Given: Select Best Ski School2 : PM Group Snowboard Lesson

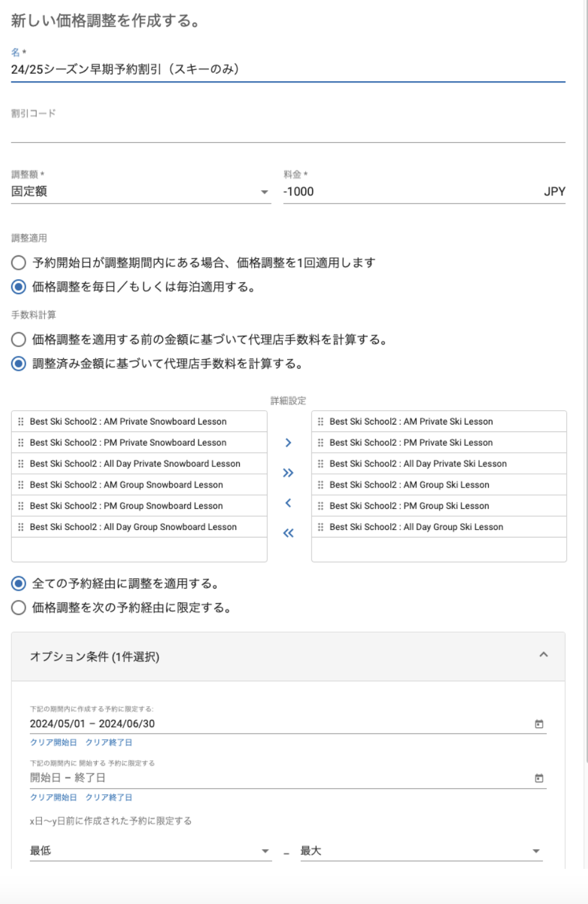Looking at the screenshot, I should click(x=139, y=506).
